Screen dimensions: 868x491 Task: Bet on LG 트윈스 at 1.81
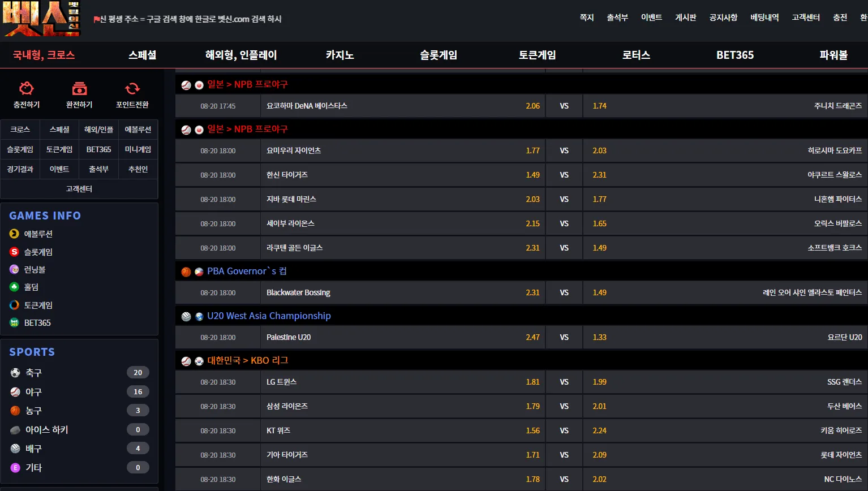pos(403,382)
